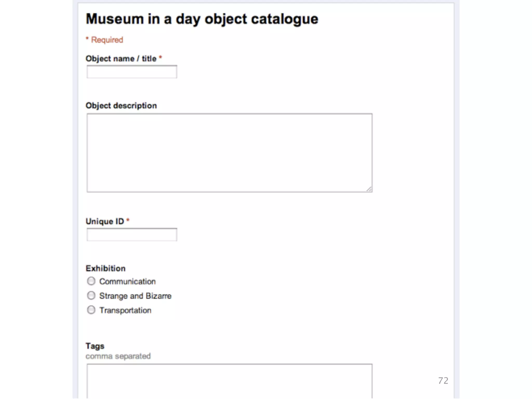Click the red '* Required' notice

[105, 40]
